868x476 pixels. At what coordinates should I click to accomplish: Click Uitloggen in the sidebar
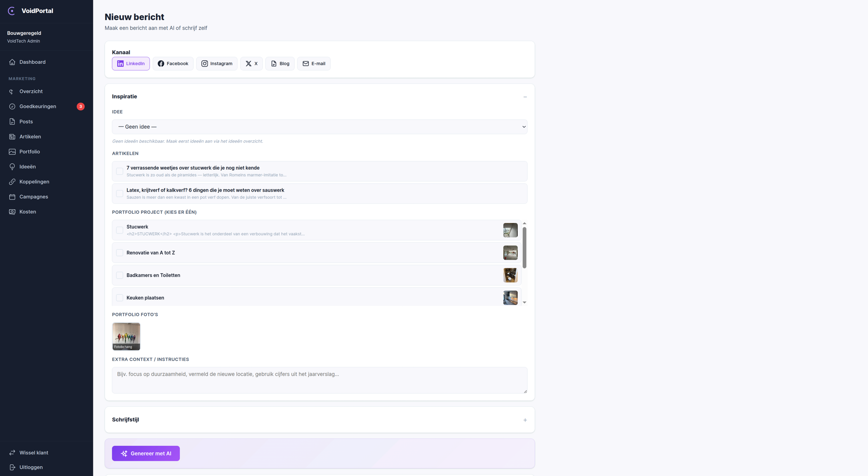tap(31, 467)
